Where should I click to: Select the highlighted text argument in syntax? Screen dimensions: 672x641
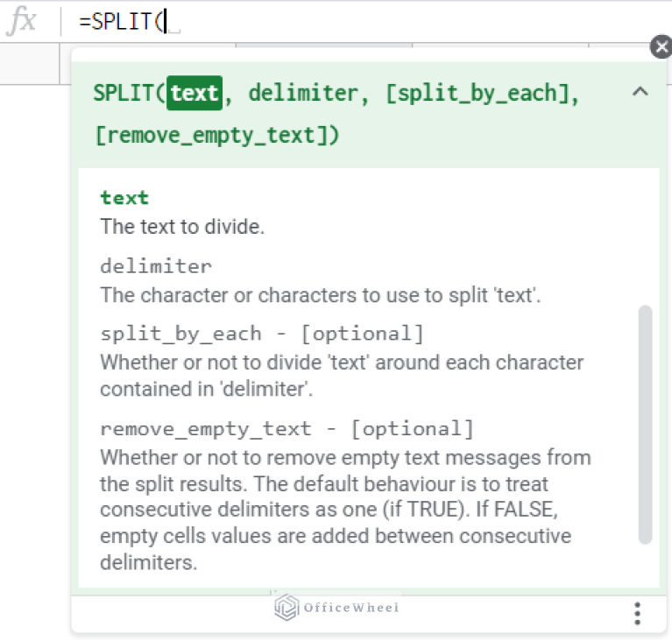195,93
